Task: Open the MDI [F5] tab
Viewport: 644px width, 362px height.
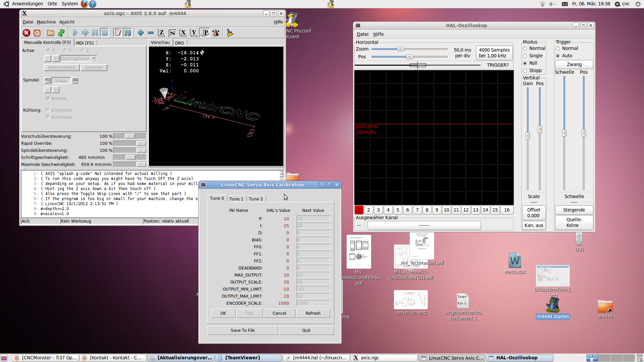Action: 85,43
